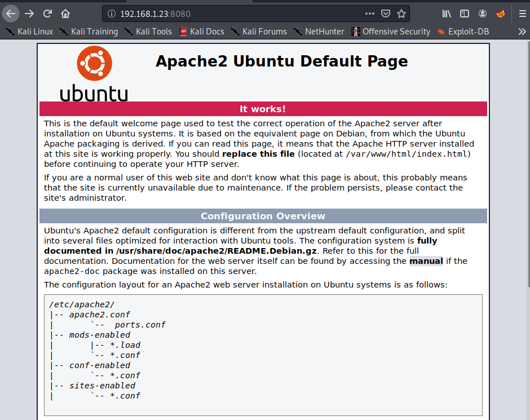Click the address bar showing 192.168.1.23:8080
Image resolution: width=530 pixels, height=420 pixels.
click(237, 14)
